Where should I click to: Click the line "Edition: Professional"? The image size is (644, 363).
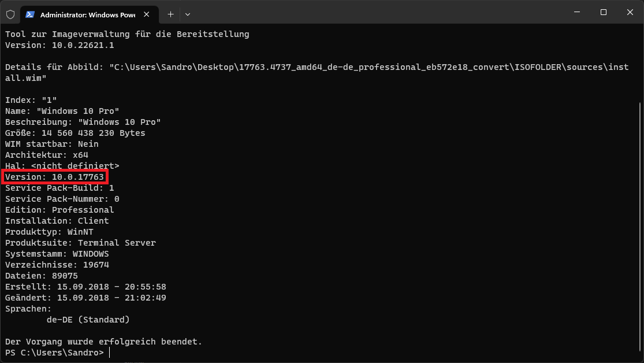tap(59, 210)
